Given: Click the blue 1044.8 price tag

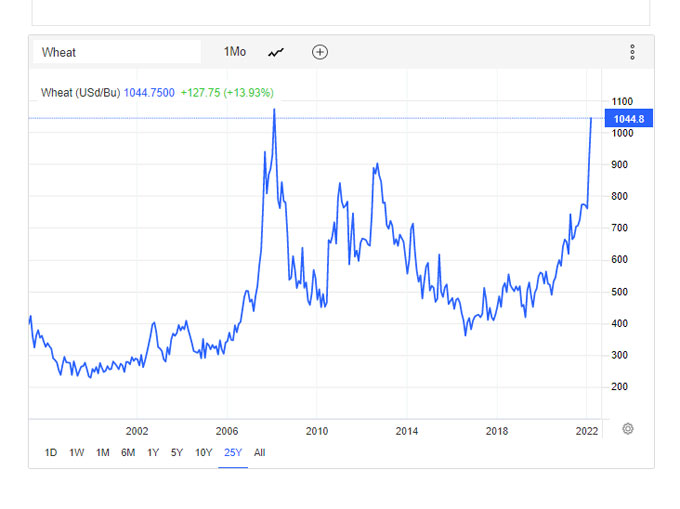Looking at the screenshot, I should [x=629, y=118].
